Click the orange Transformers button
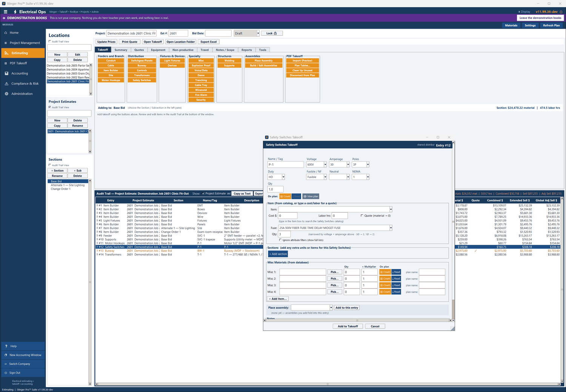 tap(142, 75)
